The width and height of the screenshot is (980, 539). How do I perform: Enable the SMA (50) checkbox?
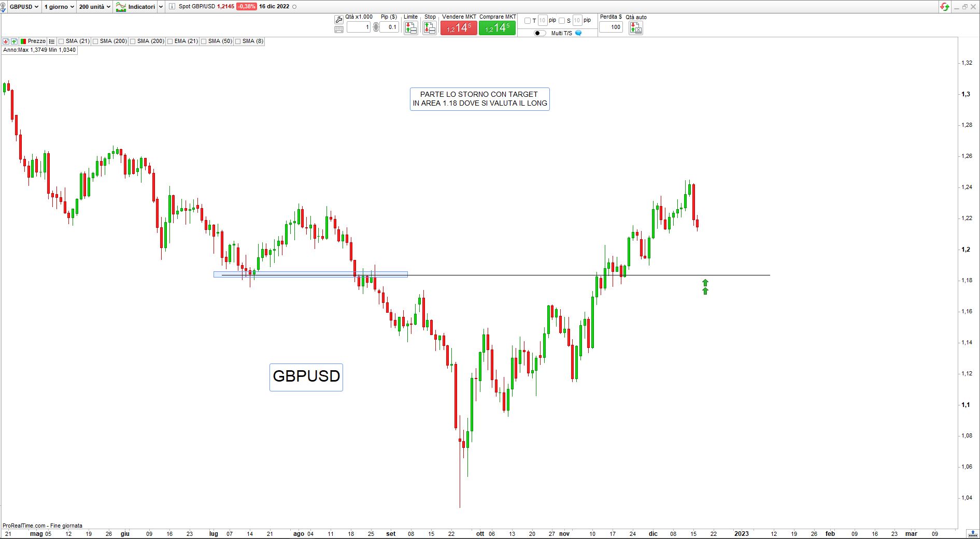204,41
